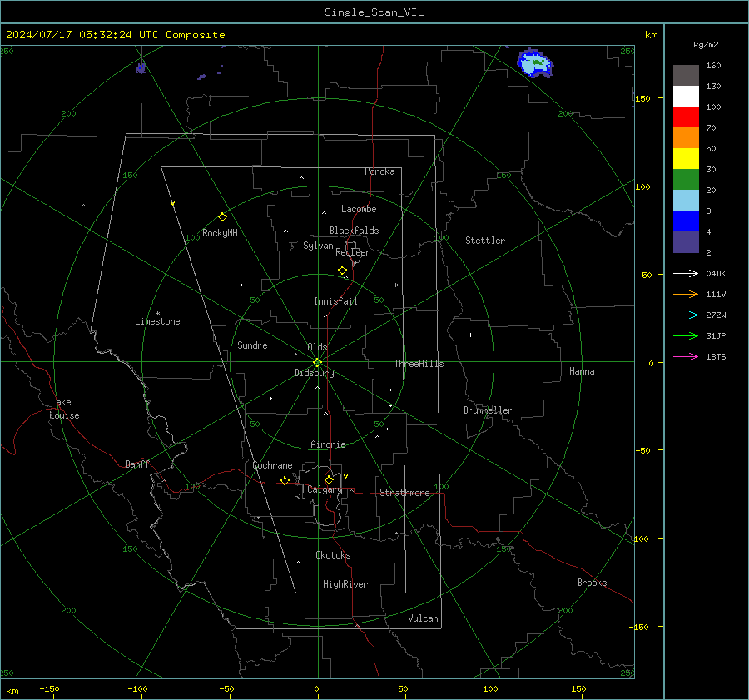Select the gray 130-160 color band
This screenshot has width=749, height=700.
(x=686, y=76)
